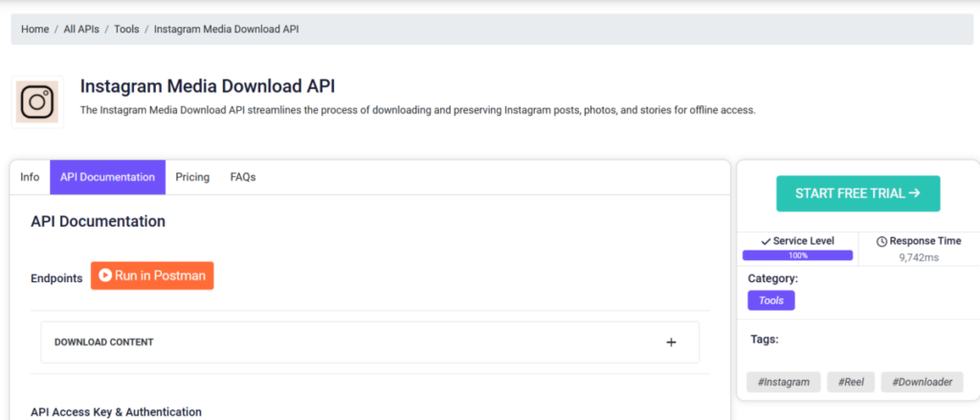Open the Tools breadcrumb link
Screen dimensions: 980x420
pyautogui.click(x=126, y=30)
